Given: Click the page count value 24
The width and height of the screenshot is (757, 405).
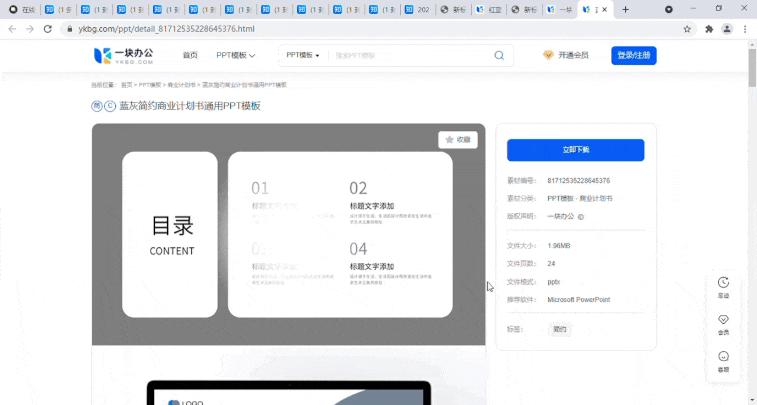Looking at the screenshot, I should [x=551, y=264].
